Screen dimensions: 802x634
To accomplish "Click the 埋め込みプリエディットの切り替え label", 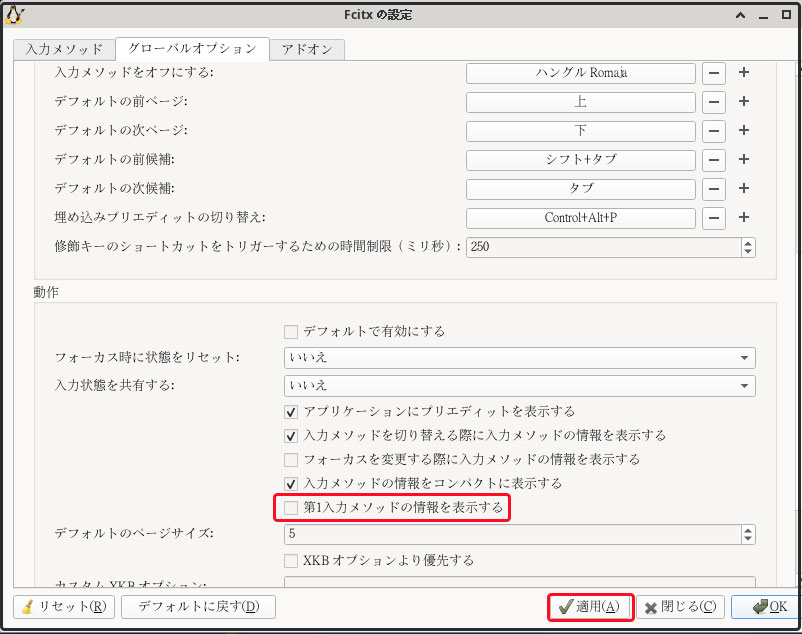I will [160, 218].
